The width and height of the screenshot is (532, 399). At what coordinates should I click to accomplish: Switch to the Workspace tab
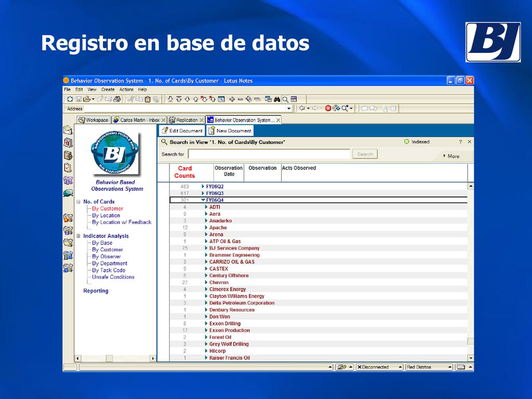coord(94,120)
